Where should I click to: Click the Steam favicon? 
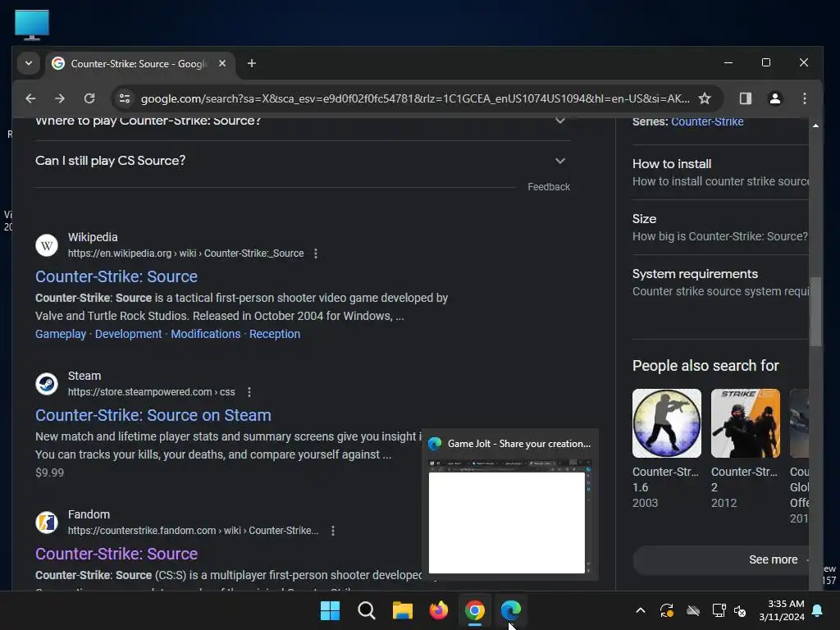[47, 384]
